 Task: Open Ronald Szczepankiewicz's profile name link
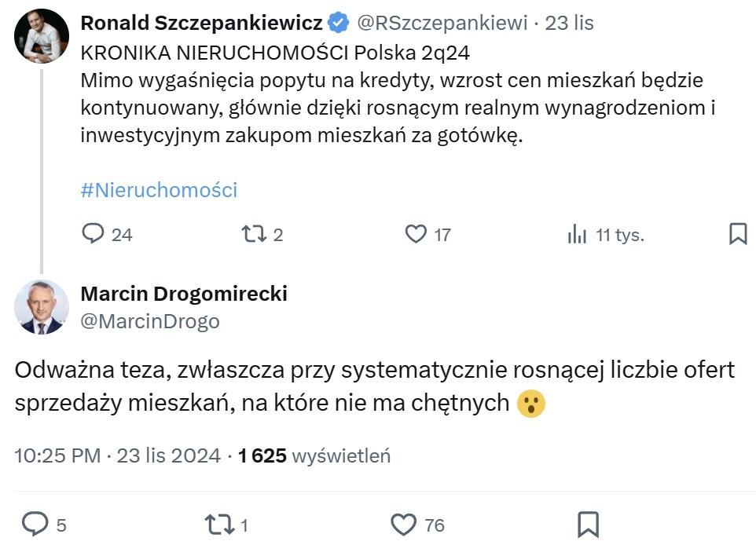201,23
